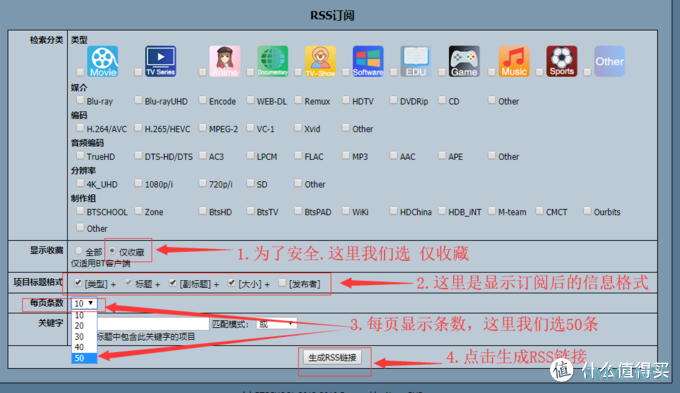Tick the checkbox beside TV Series icon
This screenshot has height=393, width=680.
tap(138, 72)
